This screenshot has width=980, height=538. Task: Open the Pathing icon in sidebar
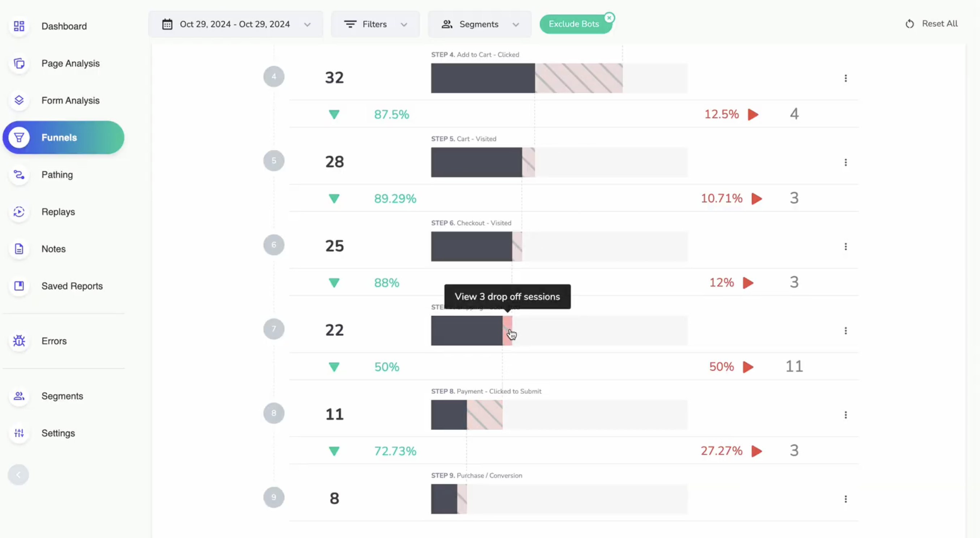pyautogui.click(x=19, y=175)
